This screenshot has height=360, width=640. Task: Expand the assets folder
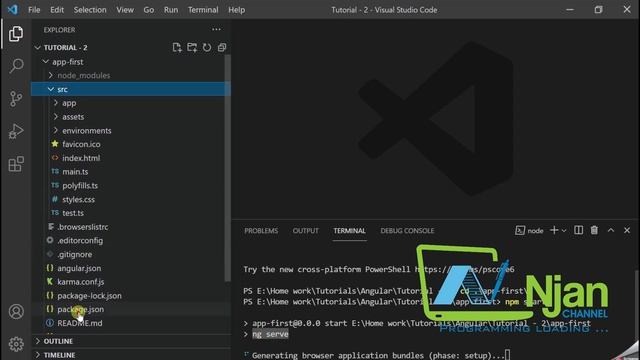pos(56,117)
